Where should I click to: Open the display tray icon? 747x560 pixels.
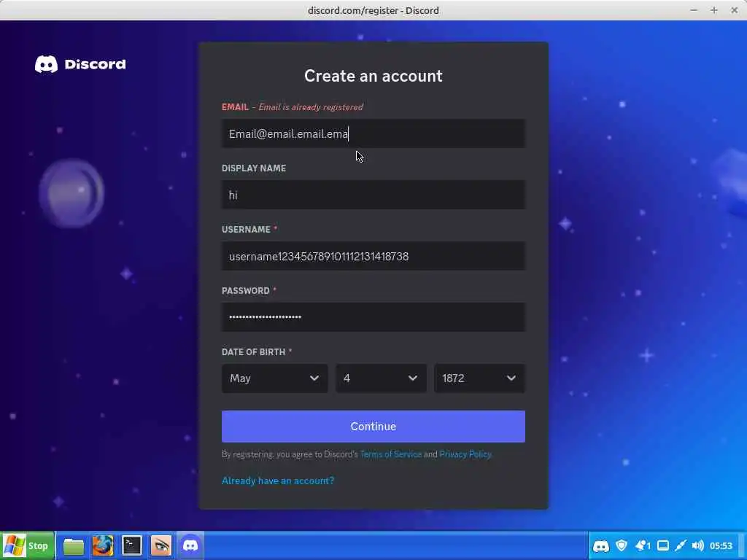[x=663, y=545]
